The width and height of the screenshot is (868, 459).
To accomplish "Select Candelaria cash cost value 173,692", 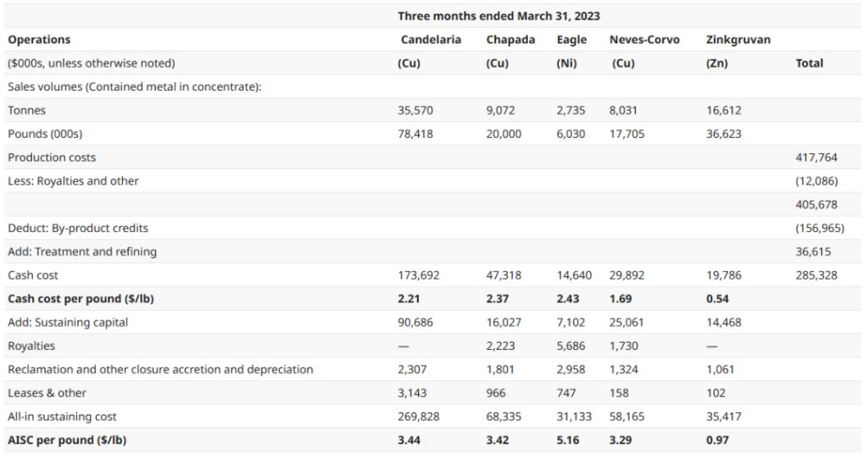I will click(419, 275).
